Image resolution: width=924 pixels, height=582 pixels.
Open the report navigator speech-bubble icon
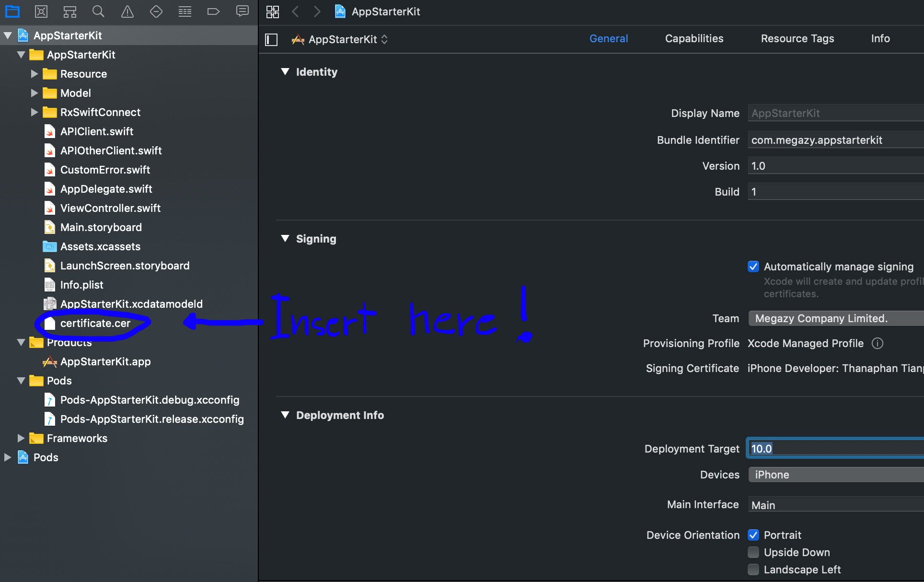coord(243,12)
